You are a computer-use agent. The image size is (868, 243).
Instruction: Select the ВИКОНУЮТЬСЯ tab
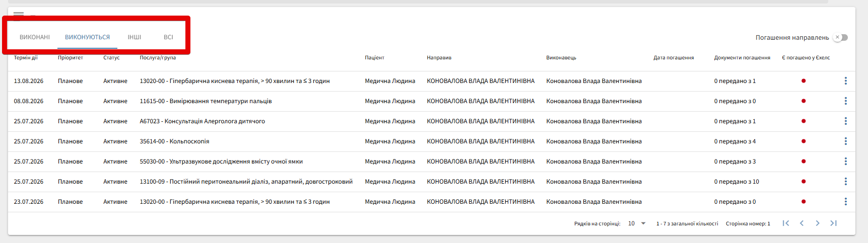(x=87, y=37)
